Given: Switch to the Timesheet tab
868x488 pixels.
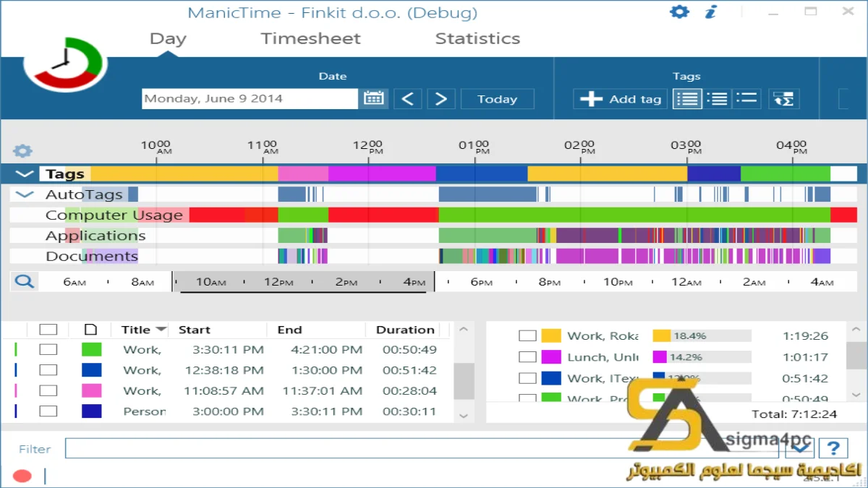Looking at the screenshot, I should (x=310, y=39).
